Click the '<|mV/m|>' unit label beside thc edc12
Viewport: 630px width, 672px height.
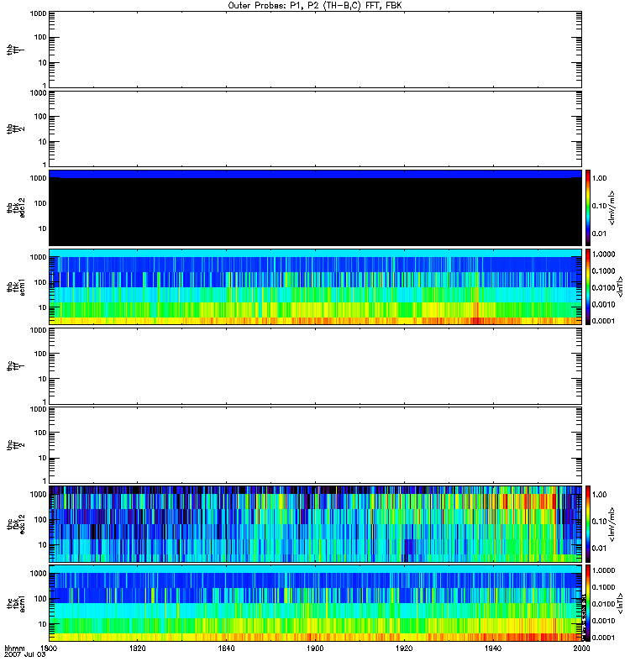point(612,524)
